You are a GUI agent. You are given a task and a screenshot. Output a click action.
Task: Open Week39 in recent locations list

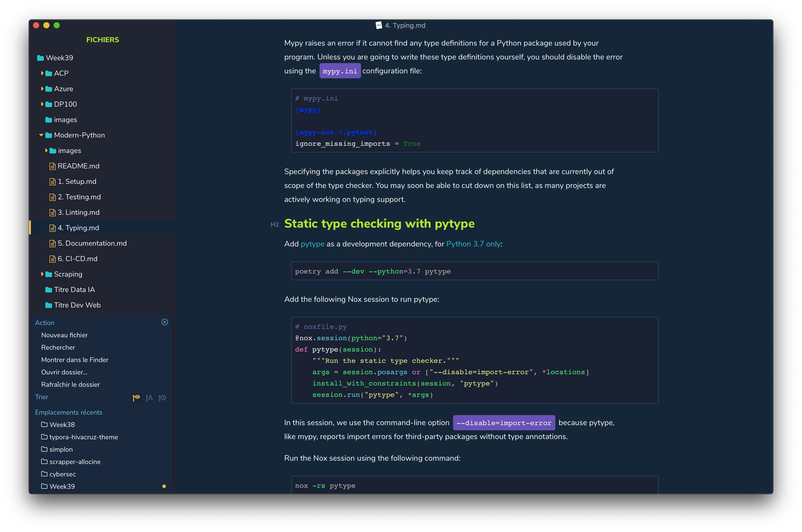[x=62, y=486]
